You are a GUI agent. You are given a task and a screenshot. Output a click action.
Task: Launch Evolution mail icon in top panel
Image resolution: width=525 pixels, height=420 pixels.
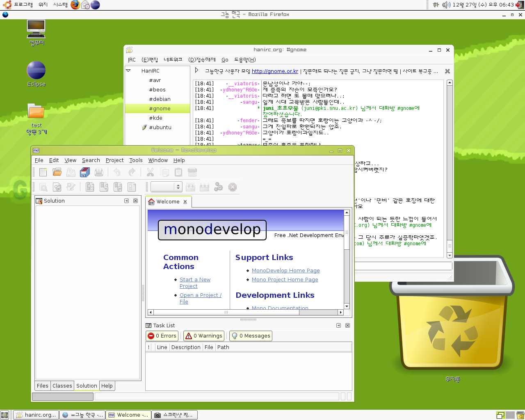(x=85, y=5)
